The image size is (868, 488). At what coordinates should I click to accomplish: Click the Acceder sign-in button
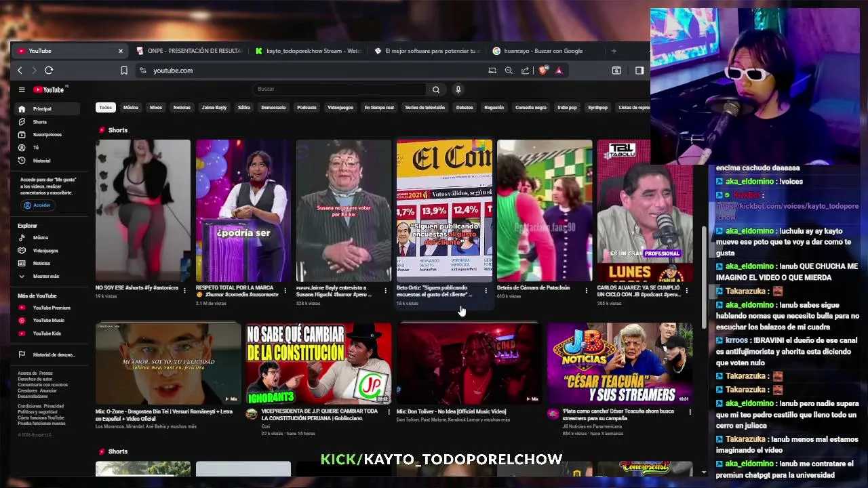[37, 205]
